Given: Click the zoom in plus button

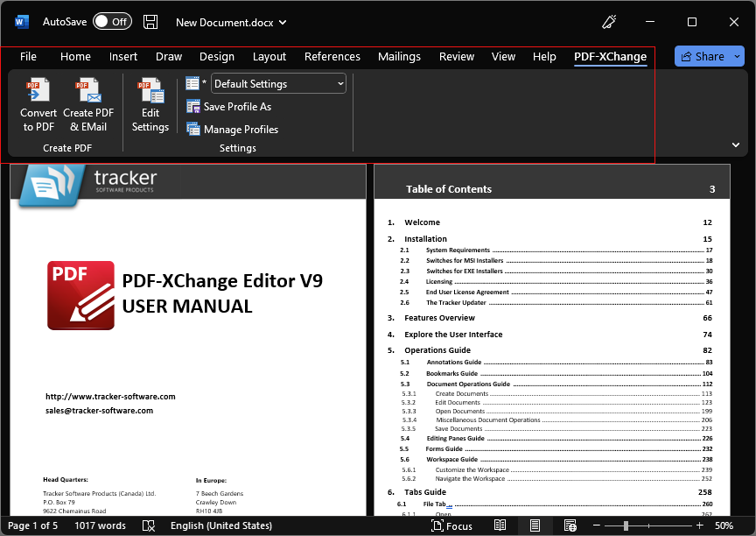Looking at the screenshot, I should pos(700,525).
